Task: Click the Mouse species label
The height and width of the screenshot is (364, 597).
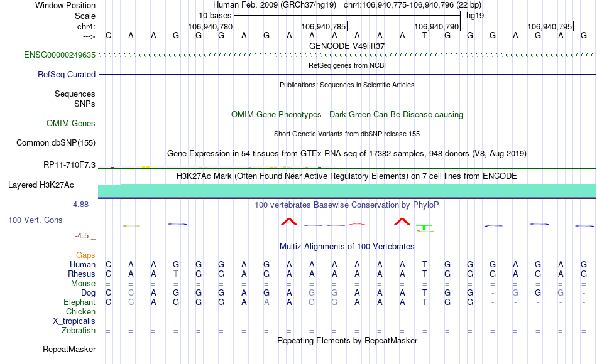Action: (x=83, y=284)
